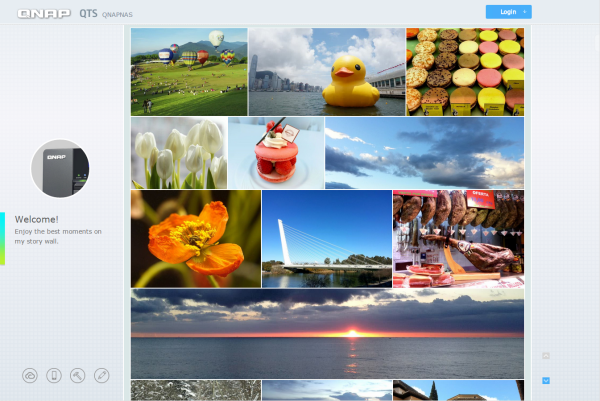View the white tulips photo
Image resolution: width=600 pixels, height=401 pixels.
coord(179,153)
